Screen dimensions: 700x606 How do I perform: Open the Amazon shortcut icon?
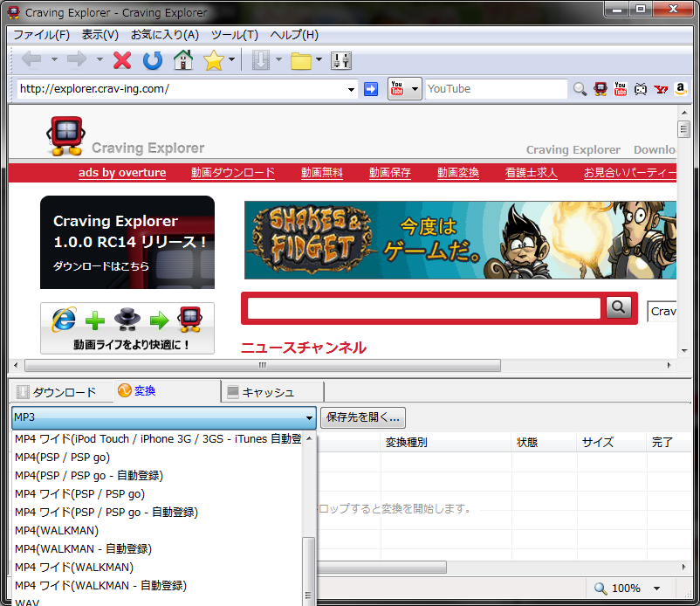[x=680, y=89]
